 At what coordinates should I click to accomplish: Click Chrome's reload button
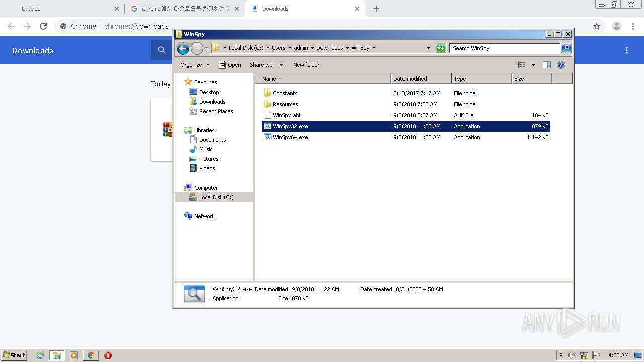coord(43,26)
